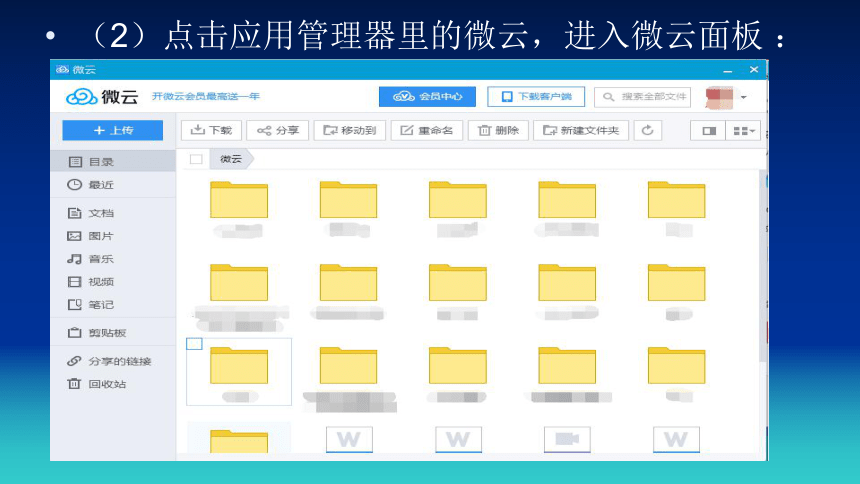Image resolution: width=860 pixels, height=484 pixels.
Task: Open the grid view mode dropdown
Action: tap(744, 131)
